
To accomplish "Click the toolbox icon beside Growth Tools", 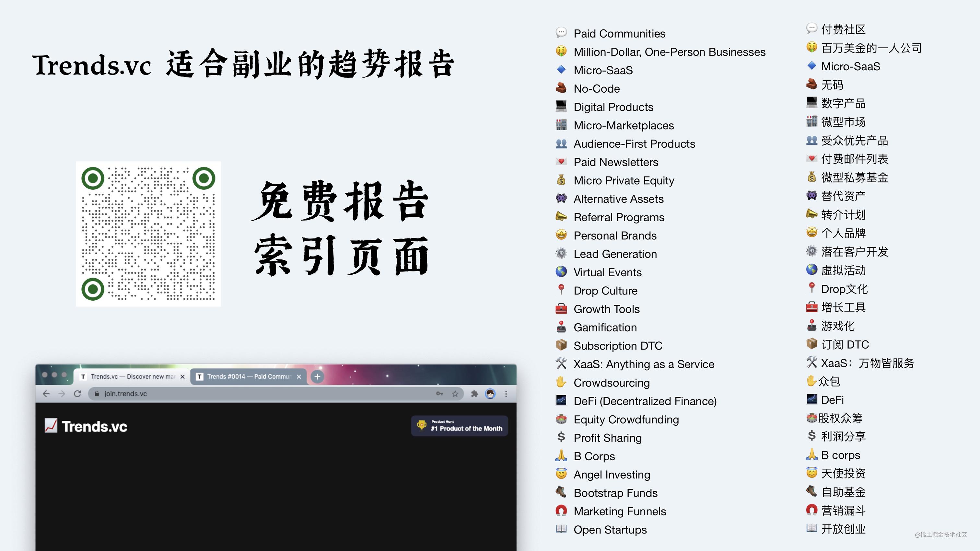I will [561, 308].
